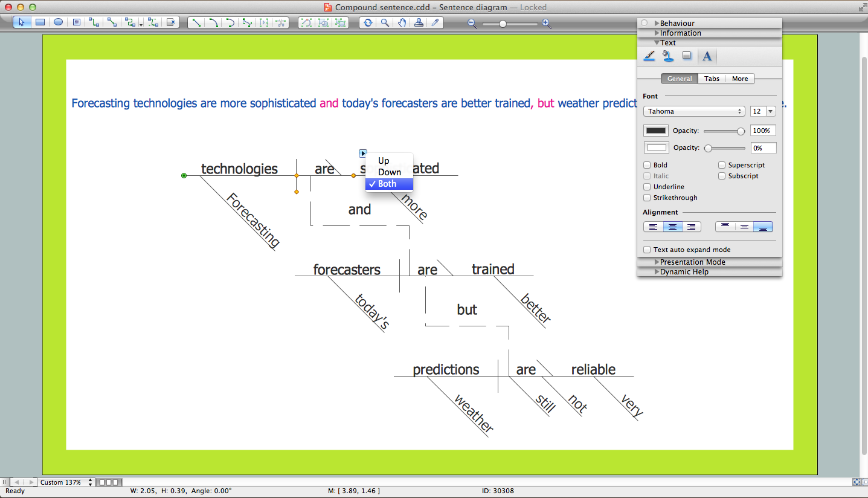
Task: Expand the Dynamic Help section
Action: coord(684,272)
